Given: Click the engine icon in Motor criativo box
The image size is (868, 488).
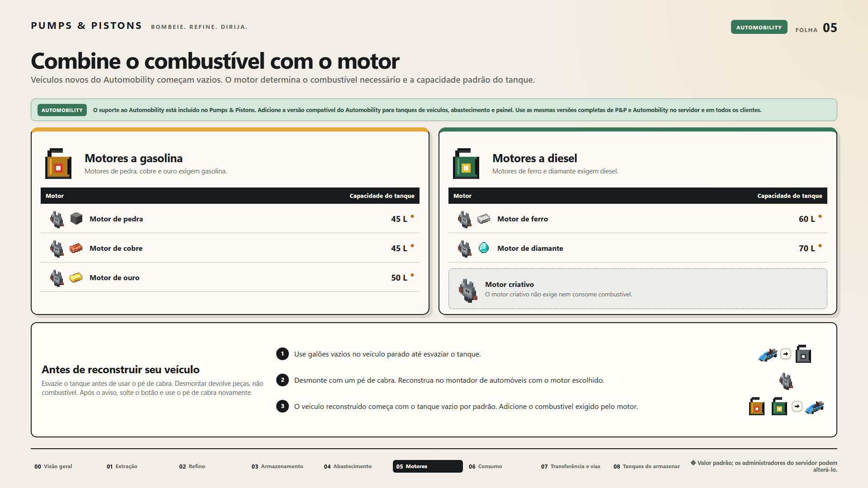Looking at the screenshot, I should click(468, 290).
